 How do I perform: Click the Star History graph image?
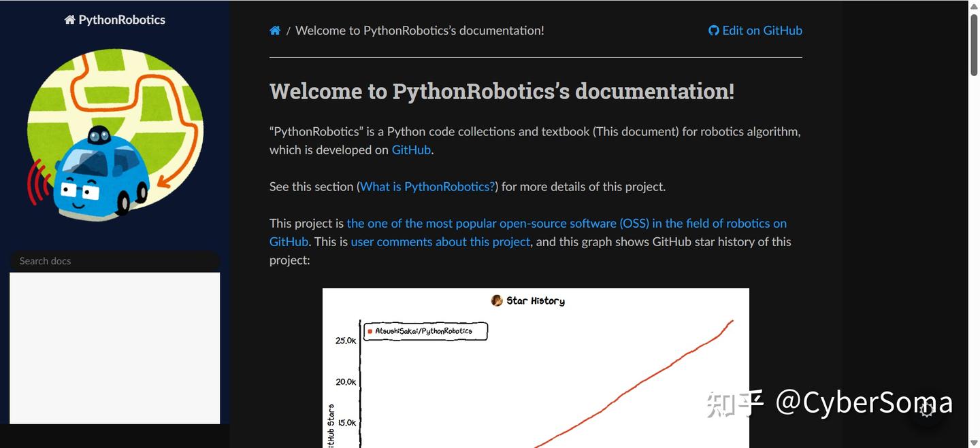(536, 381)
